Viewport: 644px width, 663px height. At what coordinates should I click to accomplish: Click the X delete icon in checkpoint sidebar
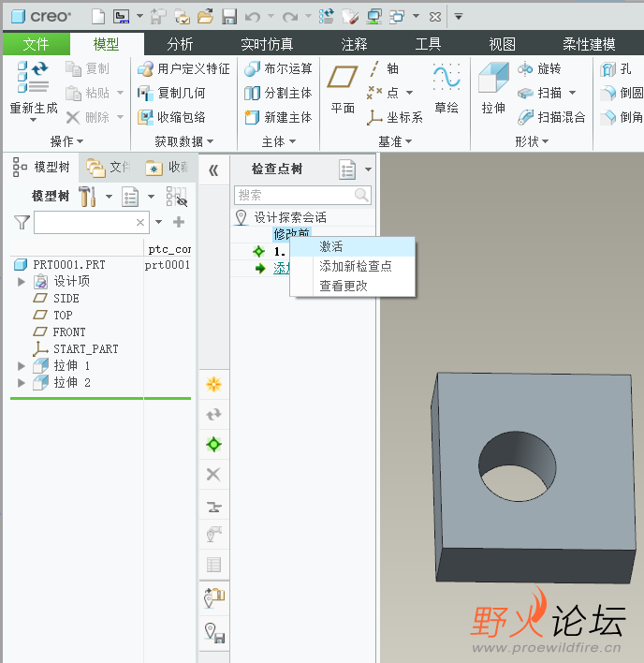coord(213,475)
